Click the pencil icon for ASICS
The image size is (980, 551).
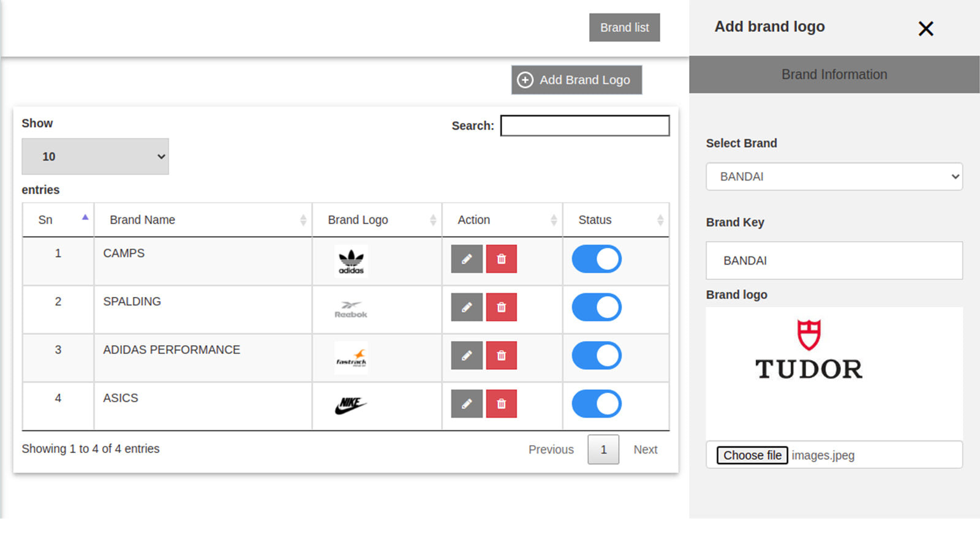[x=467, y=404]
